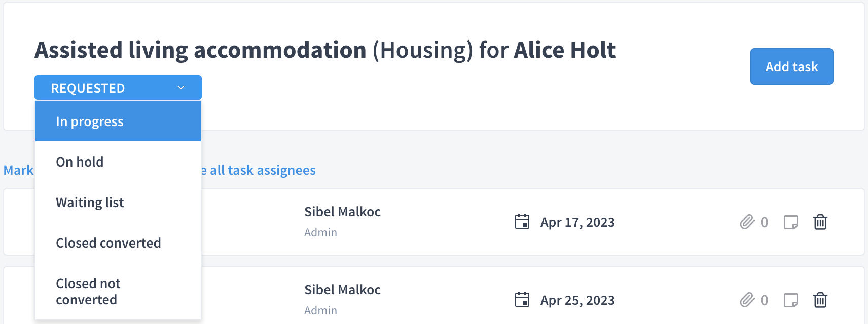Delete the Apr 25, 2023 task via trash icon
This screenshot has width=868, height=324.
tap(820, 300)
